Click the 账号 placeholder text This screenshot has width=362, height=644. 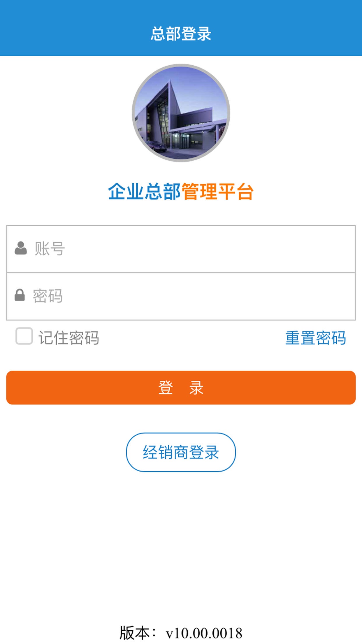pos(50,249)
